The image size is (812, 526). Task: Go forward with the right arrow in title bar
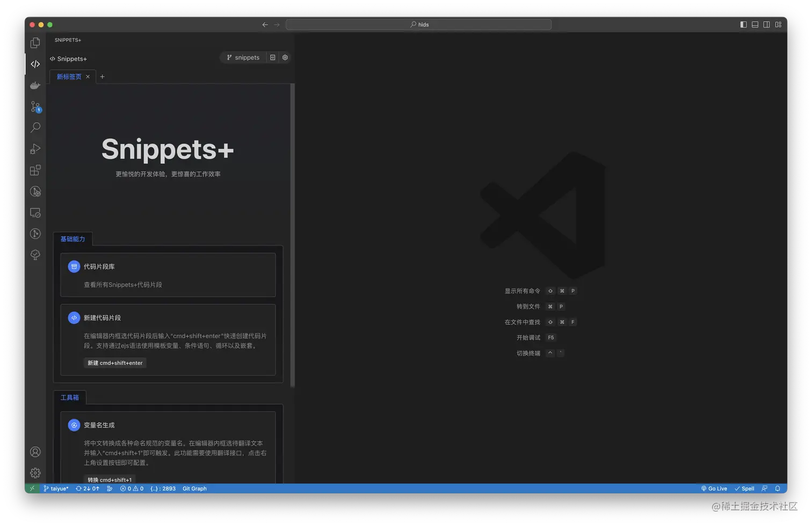tap(277, 25)
